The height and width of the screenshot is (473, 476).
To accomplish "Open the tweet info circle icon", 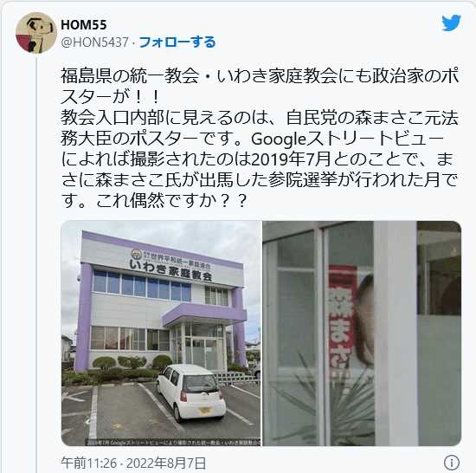I will (452, 463).
